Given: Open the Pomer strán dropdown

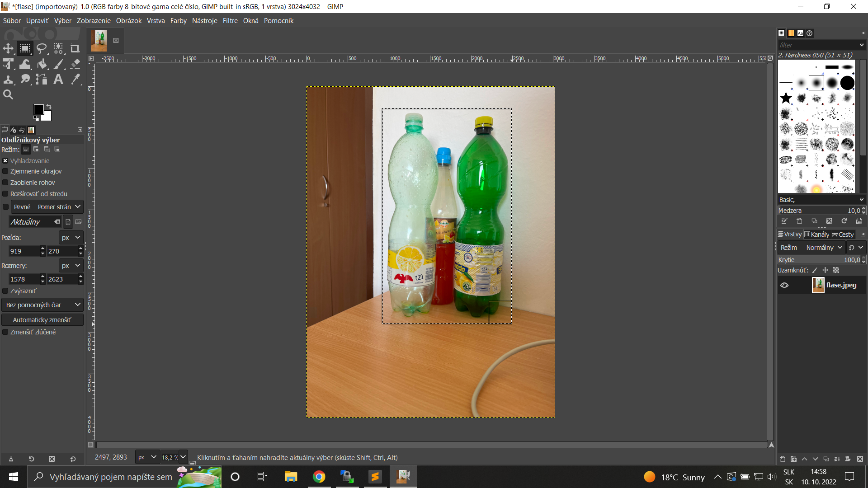Looking at the screenshot, I should 59,207.
